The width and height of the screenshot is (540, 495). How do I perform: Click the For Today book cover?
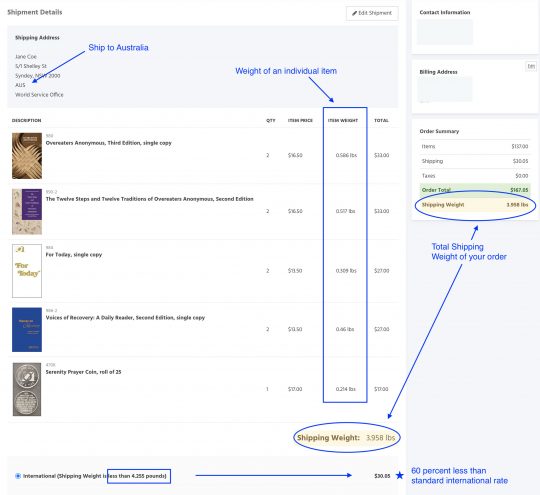(27, 271)
